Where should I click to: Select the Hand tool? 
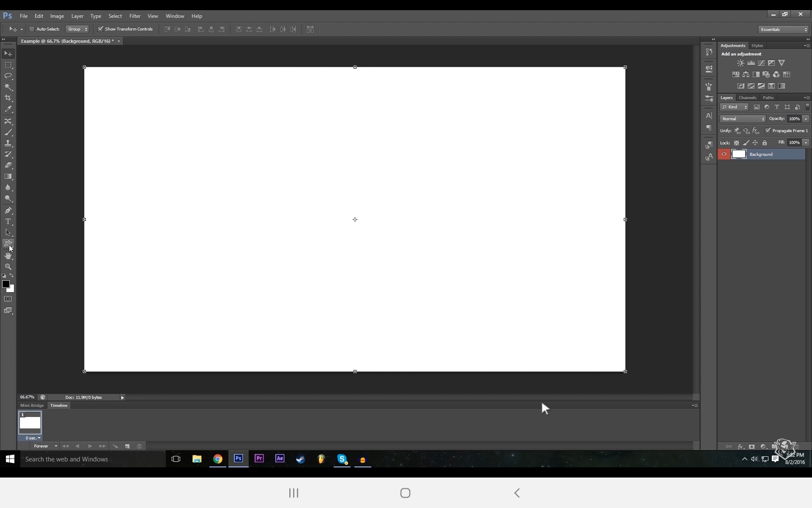point(8,256)
